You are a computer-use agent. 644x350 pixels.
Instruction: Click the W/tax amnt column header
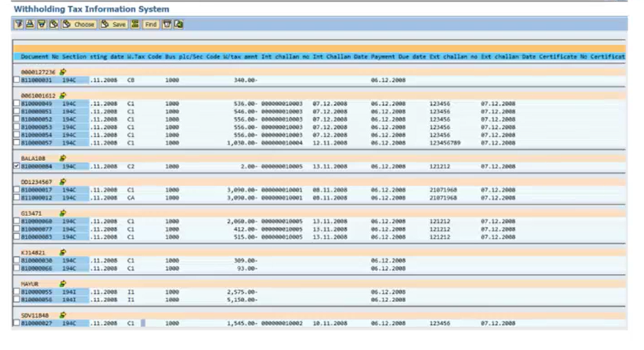point(240,57)
